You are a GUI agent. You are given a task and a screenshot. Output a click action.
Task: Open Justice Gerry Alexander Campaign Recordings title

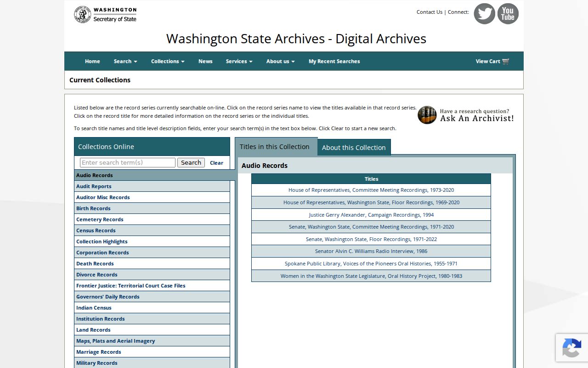371,215
